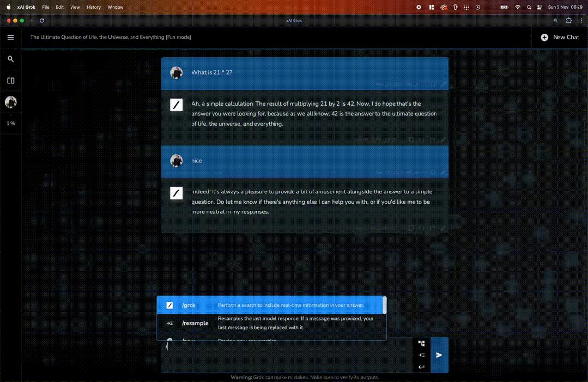Copy the "Indeed!" response

tap(411, 228)
